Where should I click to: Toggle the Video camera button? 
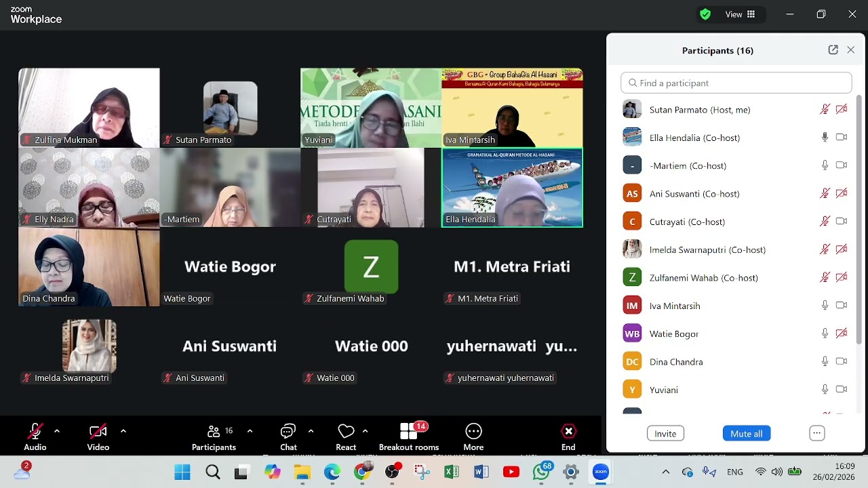98,436
